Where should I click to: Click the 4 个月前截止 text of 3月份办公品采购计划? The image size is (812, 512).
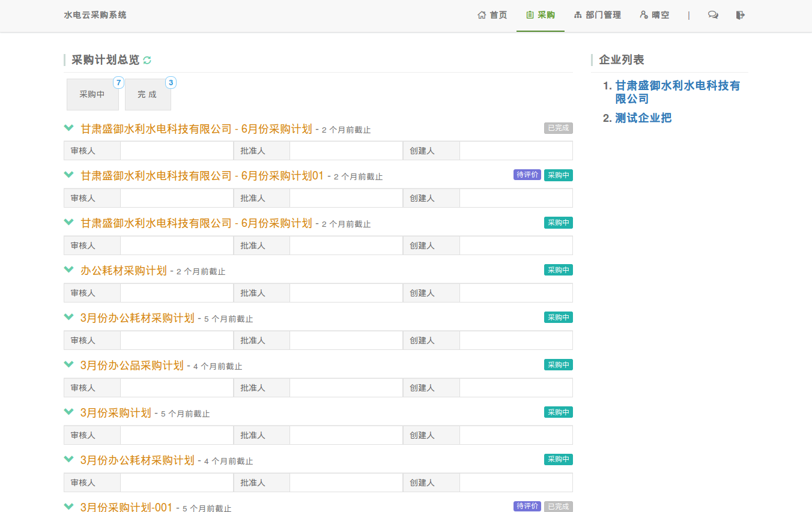tap(218, 366)
